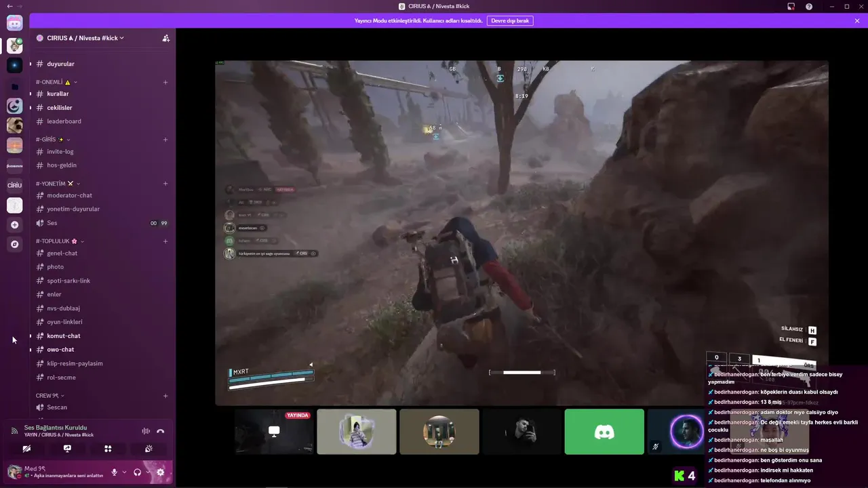Create channel in #-YÖNETİM with plus icon
This screenshot has width=868, height=488.
click(165, 184)
